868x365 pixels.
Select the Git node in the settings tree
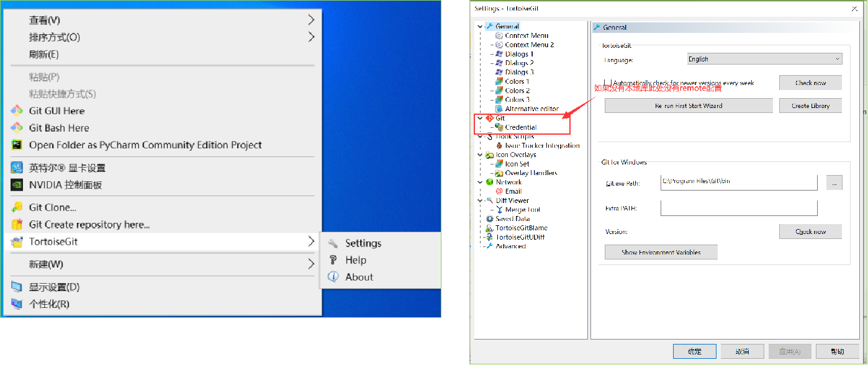(500, 118)
